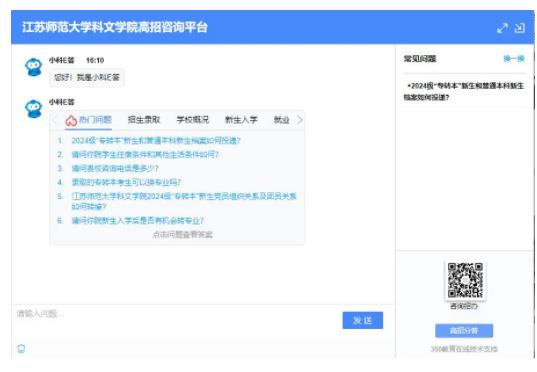Click the 发送 send button
This screenshot has height=372, width=537.
click(x=363, y=320)
